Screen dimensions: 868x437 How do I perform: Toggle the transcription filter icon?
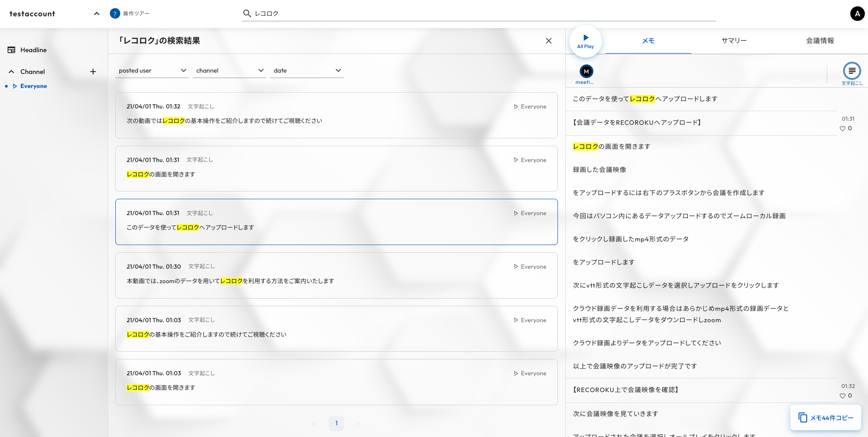[x=852, y=71]
